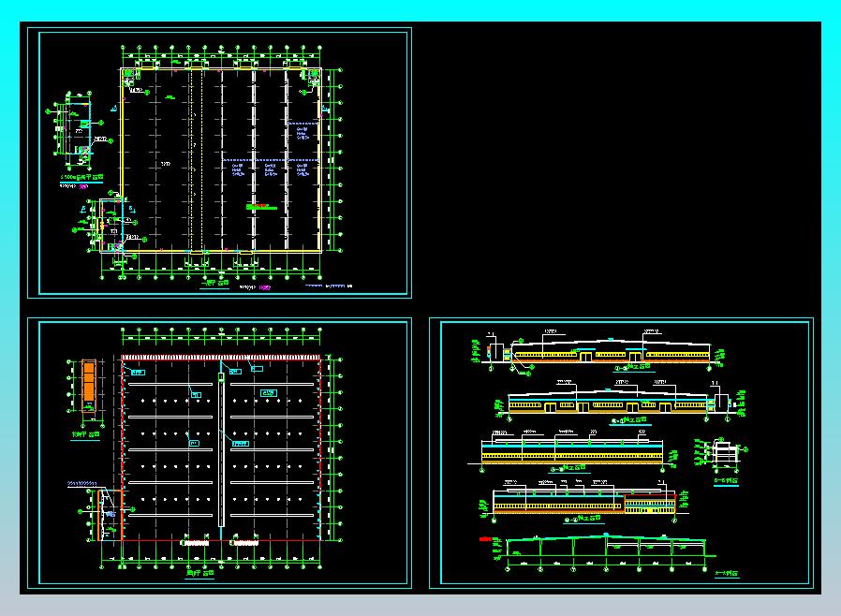Screen dimensions: 841x616
Task: Click the blue dashed partition line in the floor plan
Action: [x=271, y=160]
